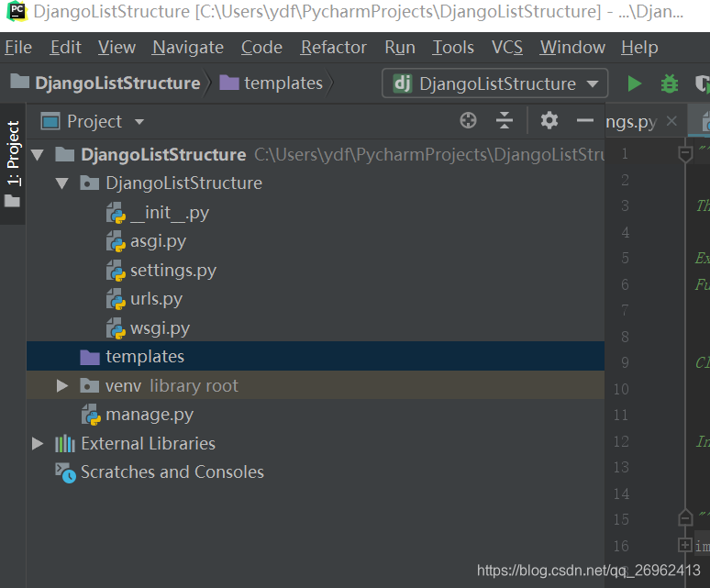Click the Debug bug icon
Screen dimensions: 710x588
[670, 83]
